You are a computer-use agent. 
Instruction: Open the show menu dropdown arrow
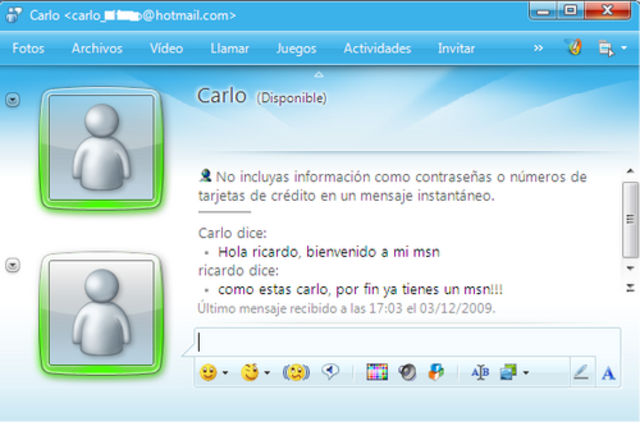coord(624,48)
